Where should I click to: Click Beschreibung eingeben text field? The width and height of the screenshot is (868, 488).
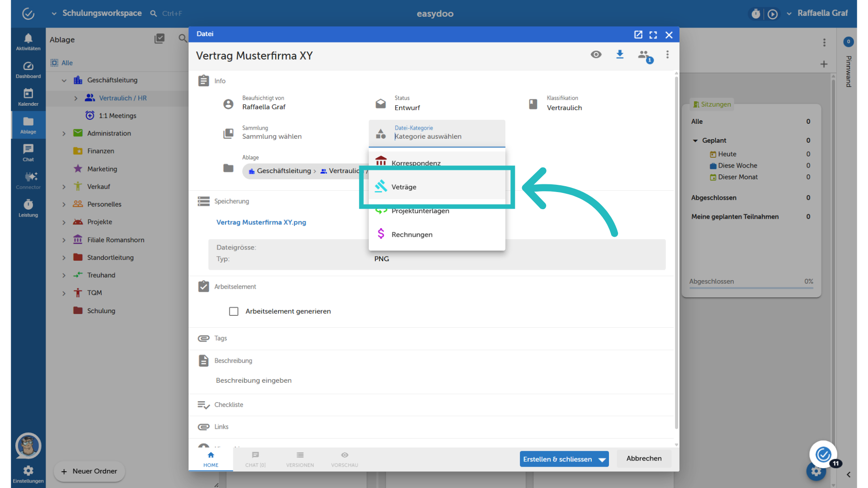[254, 380]
